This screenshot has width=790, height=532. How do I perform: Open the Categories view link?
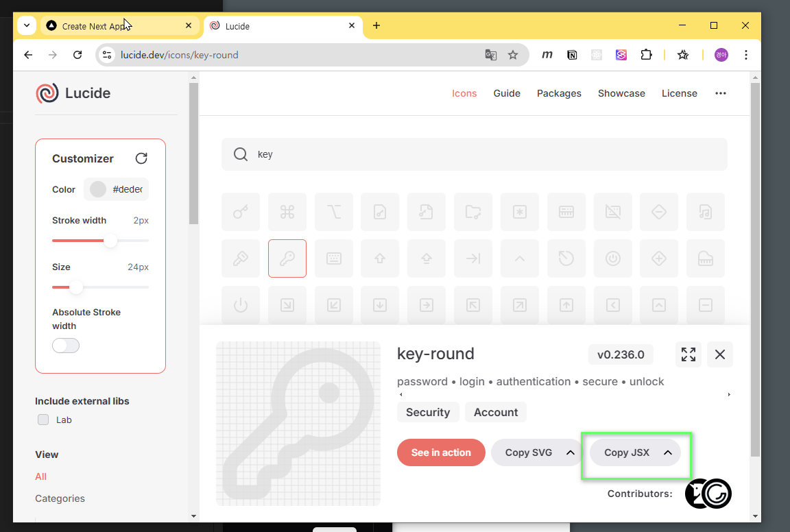[x=60, y=498]
